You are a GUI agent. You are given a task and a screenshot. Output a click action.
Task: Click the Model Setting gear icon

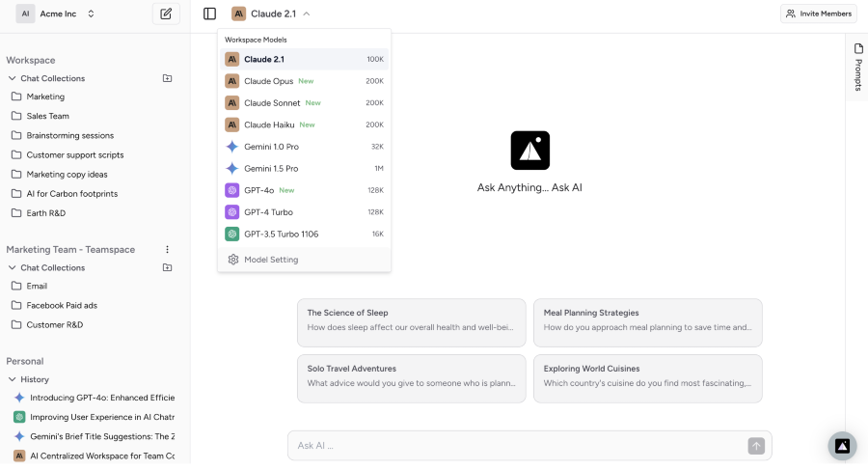pos(233,260)
